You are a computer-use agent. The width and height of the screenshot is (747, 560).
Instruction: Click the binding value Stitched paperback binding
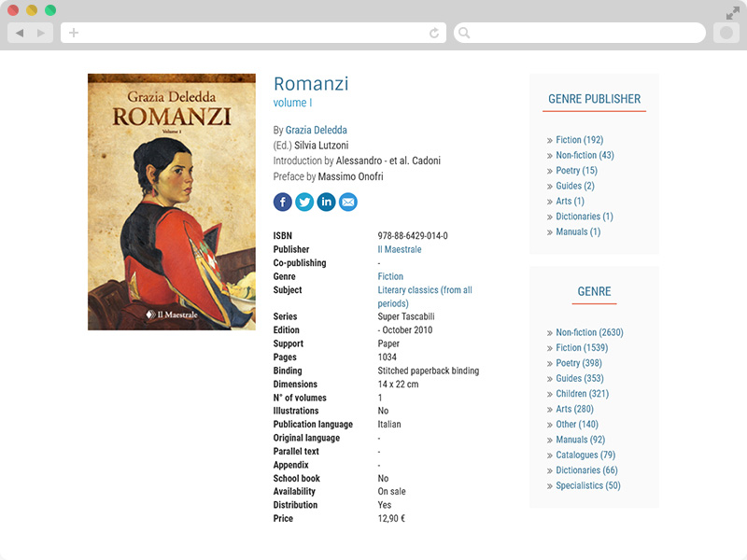429,371
